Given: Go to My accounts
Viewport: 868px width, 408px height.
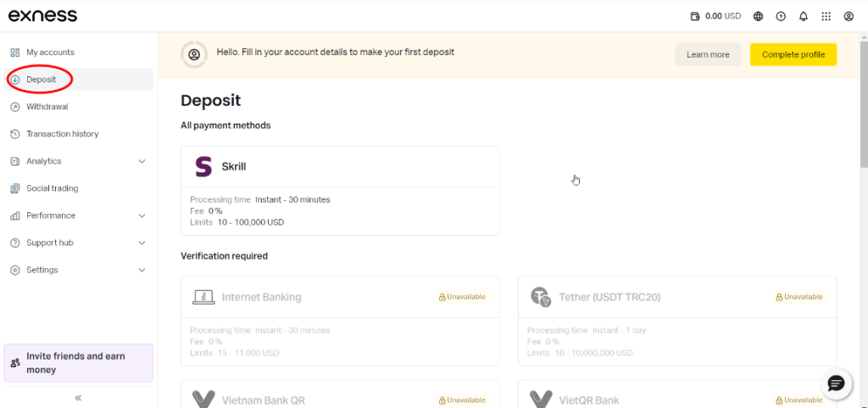Looking at the screenshot, I should [50, 53].
